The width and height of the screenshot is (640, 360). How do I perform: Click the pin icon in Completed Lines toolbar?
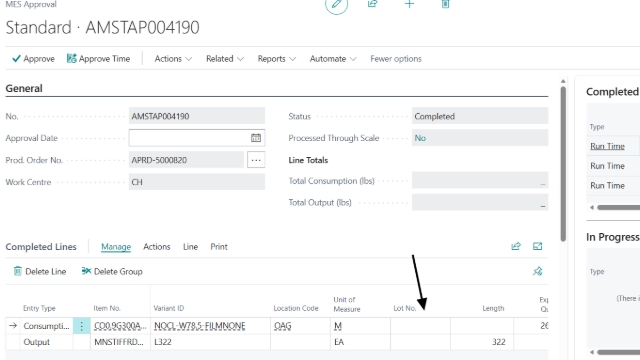538,271
